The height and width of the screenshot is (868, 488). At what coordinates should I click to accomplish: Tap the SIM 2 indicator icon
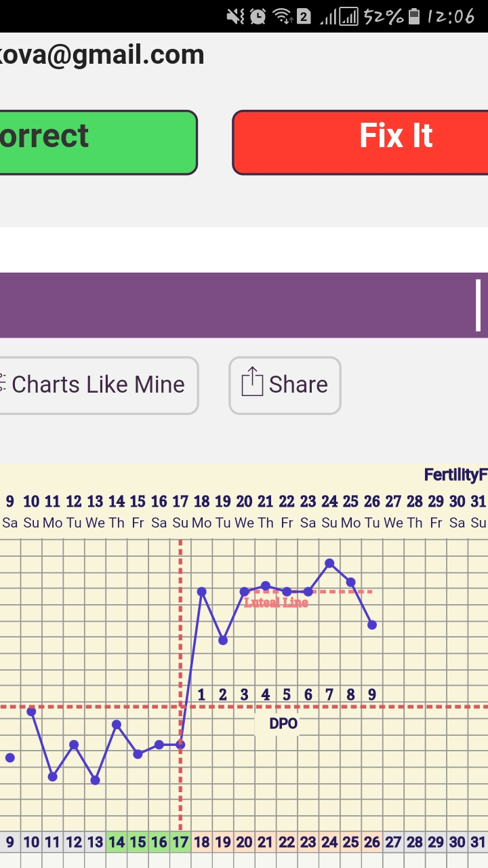(x=304, y=16)
